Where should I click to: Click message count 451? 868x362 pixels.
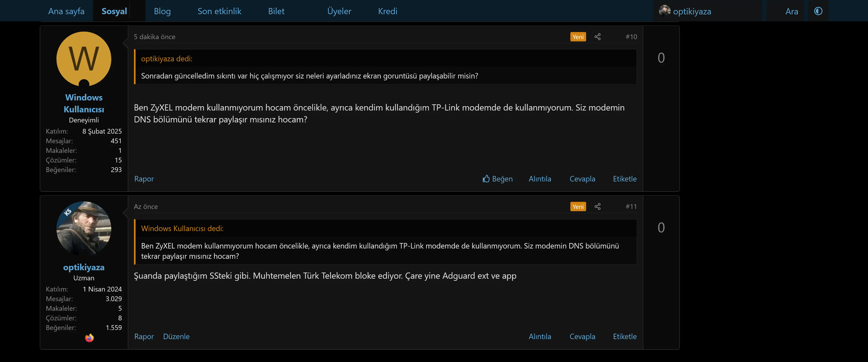click(116, 141)
